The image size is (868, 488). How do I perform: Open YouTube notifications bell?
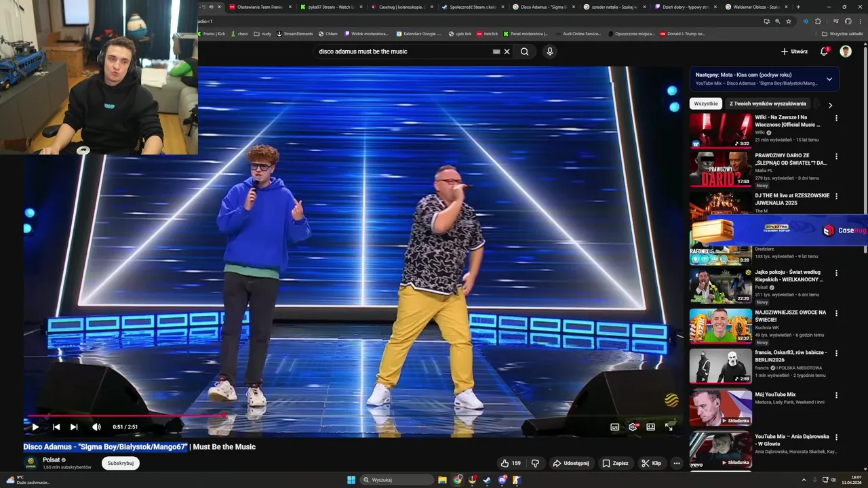(824, 52)
